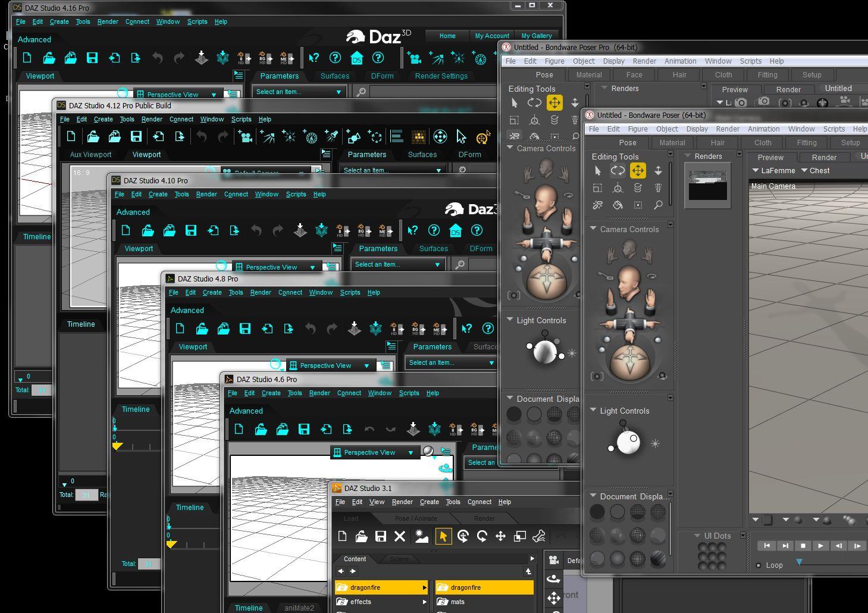The image size is (868, 613).
Task: Click the Save icon in DAZ Studio 4.12 toolbar
Action: point(136,136)
